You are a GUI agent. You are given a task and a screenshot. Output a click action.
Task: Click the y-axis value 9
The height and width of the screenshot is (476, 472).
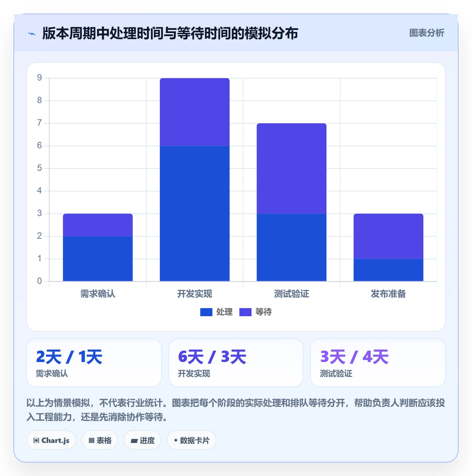click(39, 78)
